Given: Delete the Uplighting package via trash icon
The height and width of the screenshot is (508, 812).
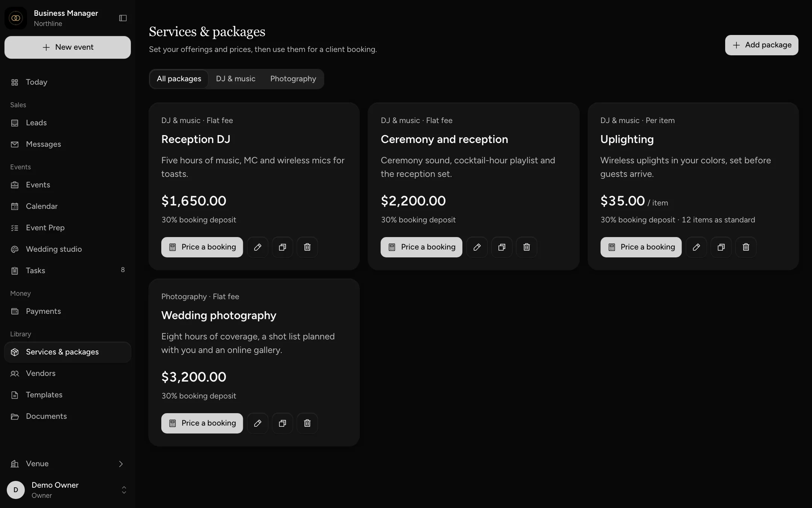Looking at the screenshot, I should 746,247.
